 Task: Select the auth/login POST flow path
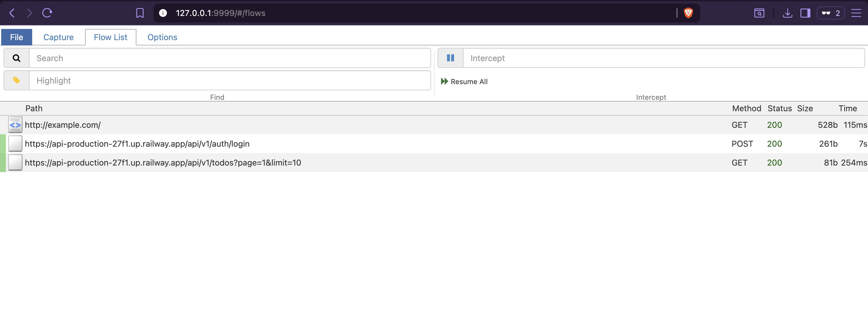pos(137,143)
